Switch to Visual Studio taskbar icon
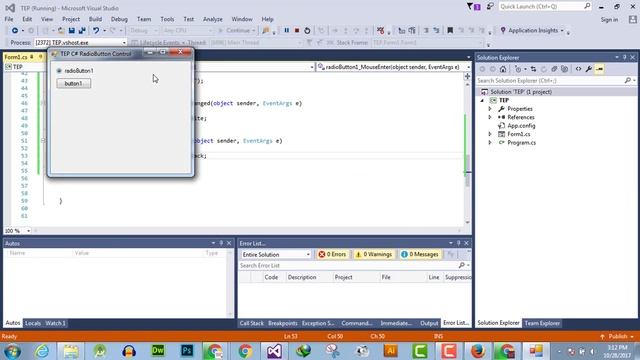This screenshot has width=640, height=360. [x=274, y=351]
